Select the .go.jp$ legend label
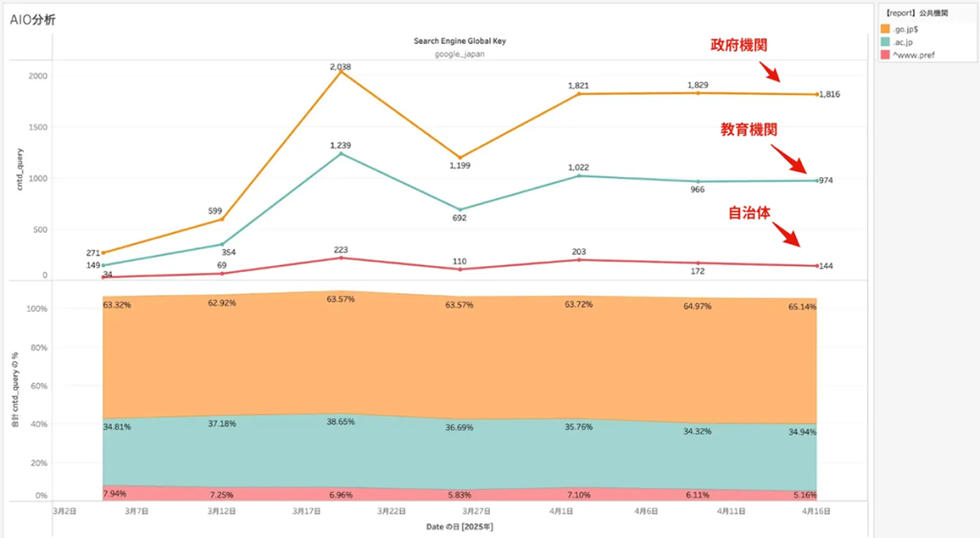The image size is (980, 538). 904,29
